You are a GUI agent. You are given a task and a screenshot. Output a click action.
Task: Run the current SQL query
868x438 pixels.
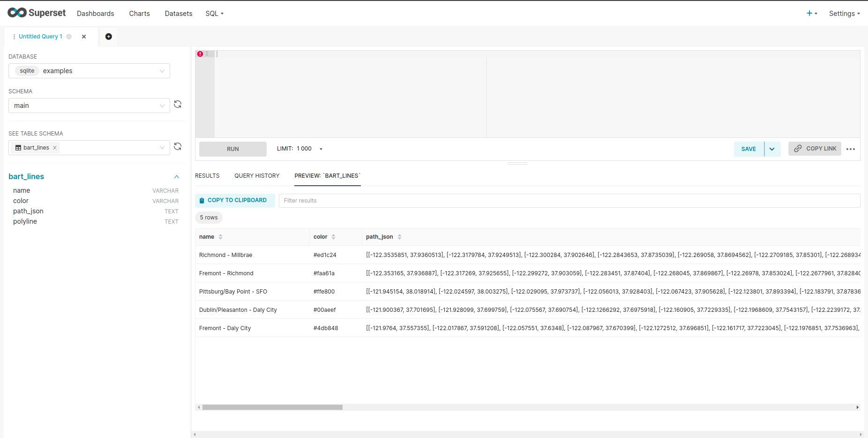click(232, 149)
